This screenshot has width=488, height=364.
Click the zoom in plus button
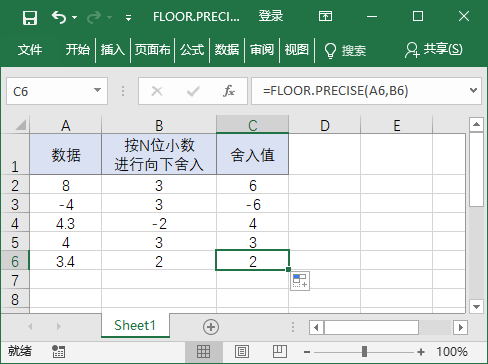click(x=421, y=352)
